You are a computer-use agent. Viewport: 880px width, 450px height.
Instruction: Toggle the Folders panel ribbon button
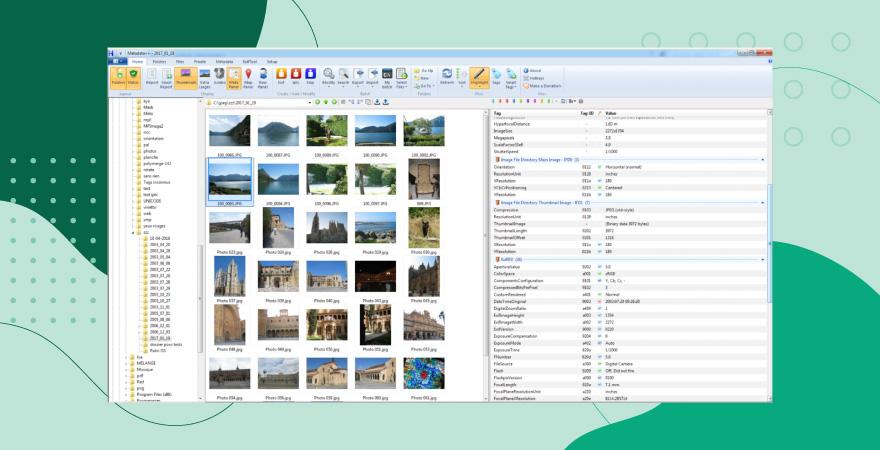click(118, 78)
